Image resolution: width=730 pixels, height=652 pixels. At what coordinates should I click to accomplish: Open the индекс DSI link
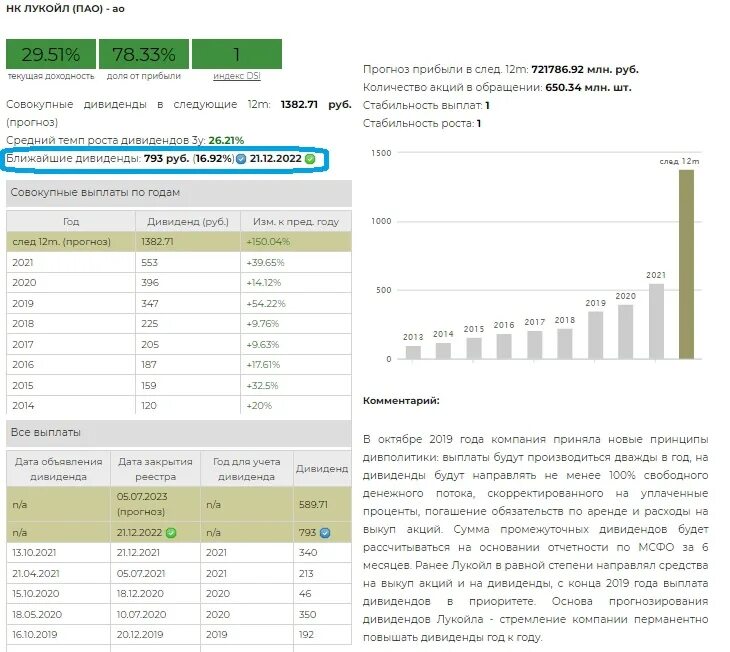pos(237,76)
